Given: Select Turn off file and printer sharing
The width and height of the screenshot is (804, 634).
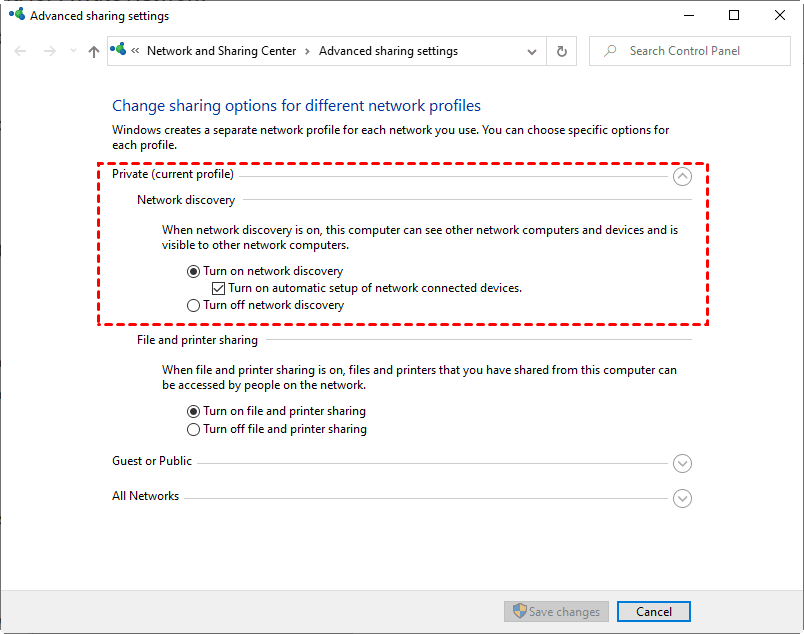Looking at the screenshot, I should [x=194, y=429].
